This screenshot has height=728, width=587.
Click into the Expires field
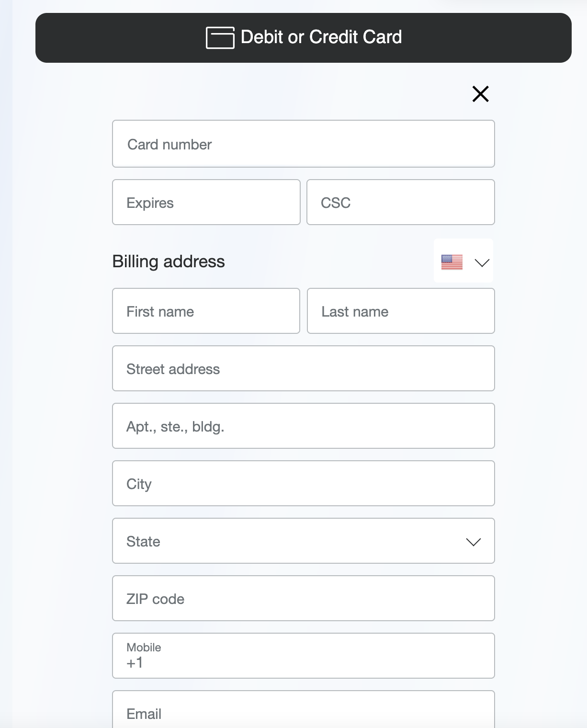point(206,202)
